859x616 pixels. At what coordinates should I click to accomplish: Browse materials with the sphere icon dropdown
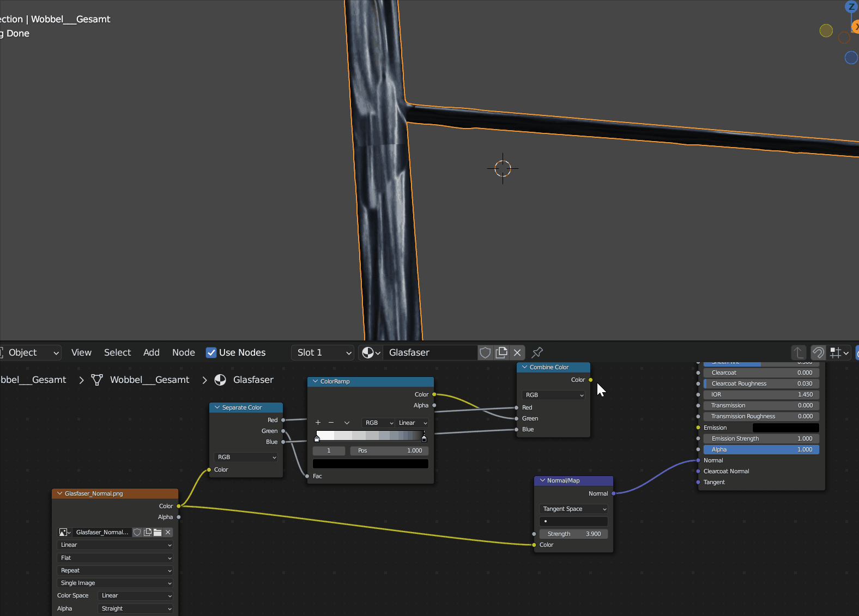(x=371, y=352)
